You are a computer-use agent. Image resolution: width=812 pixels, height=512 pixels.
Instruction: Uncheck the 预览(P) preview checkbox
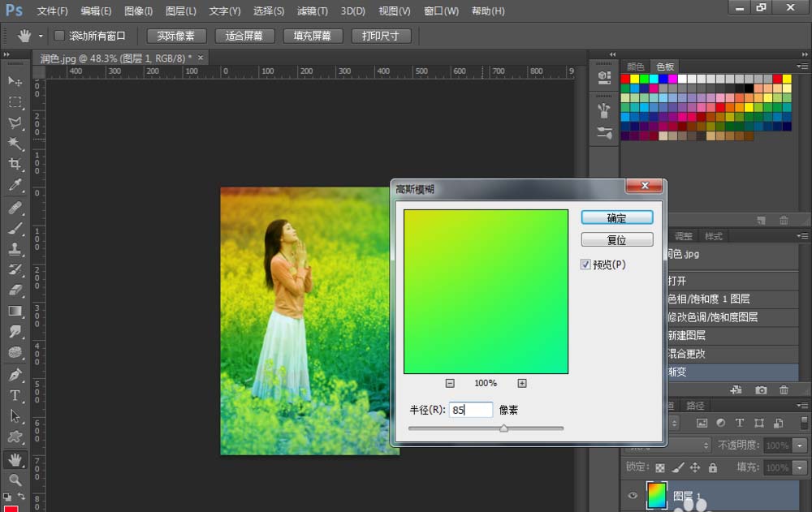(585, 265)
